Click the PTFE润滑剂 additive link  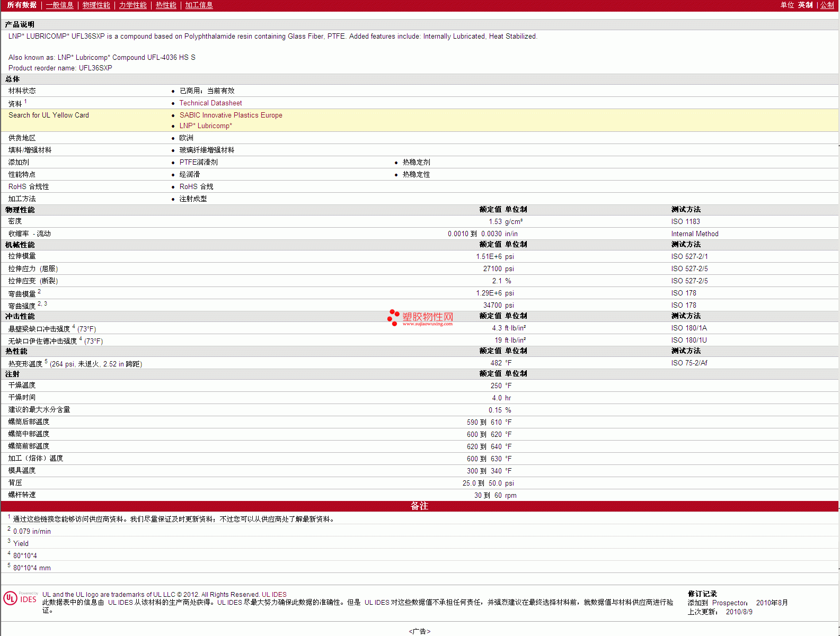click(198, 163)
